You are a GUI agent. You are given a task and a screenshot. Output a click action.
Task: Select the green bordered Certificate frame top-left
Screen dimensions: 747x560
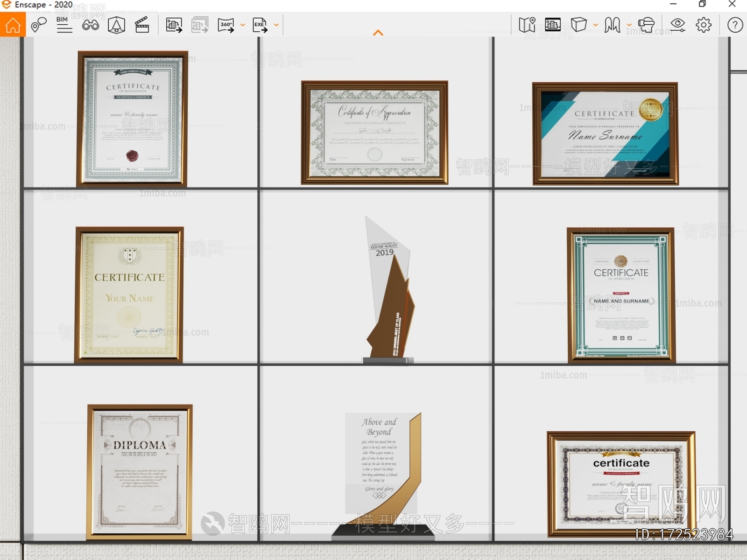[x=133, y=119]
